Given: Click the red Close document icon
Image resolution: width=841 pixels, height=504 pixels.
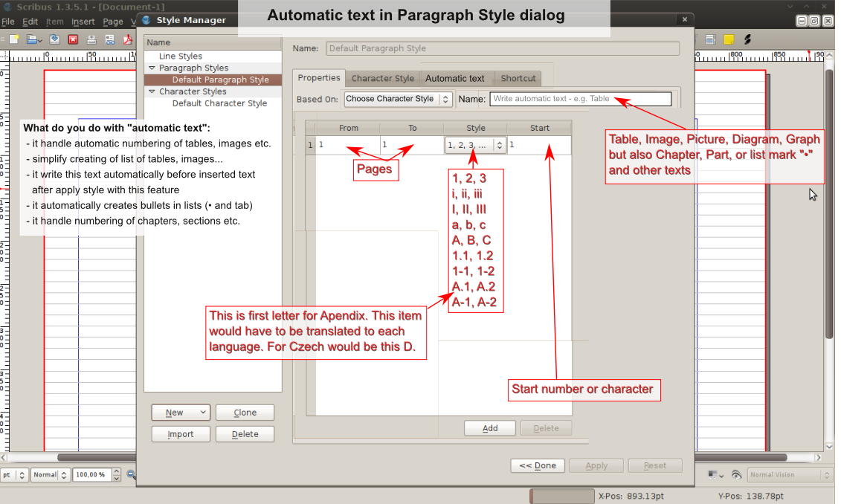Looking at the screenshot, I should (74, 39).
